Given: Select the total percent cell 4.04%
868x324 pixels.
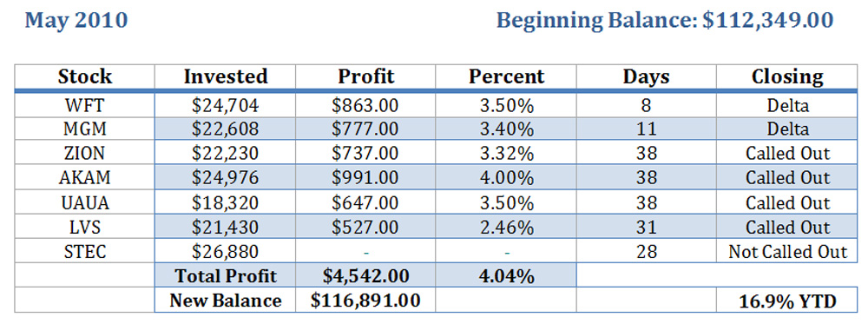Looking at the screenshot, I should pyautogui.click(x=506, y=275).
